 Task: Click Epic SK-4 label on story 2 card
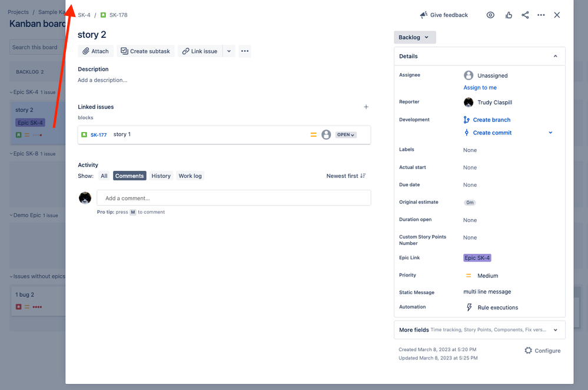click(30, 123)
